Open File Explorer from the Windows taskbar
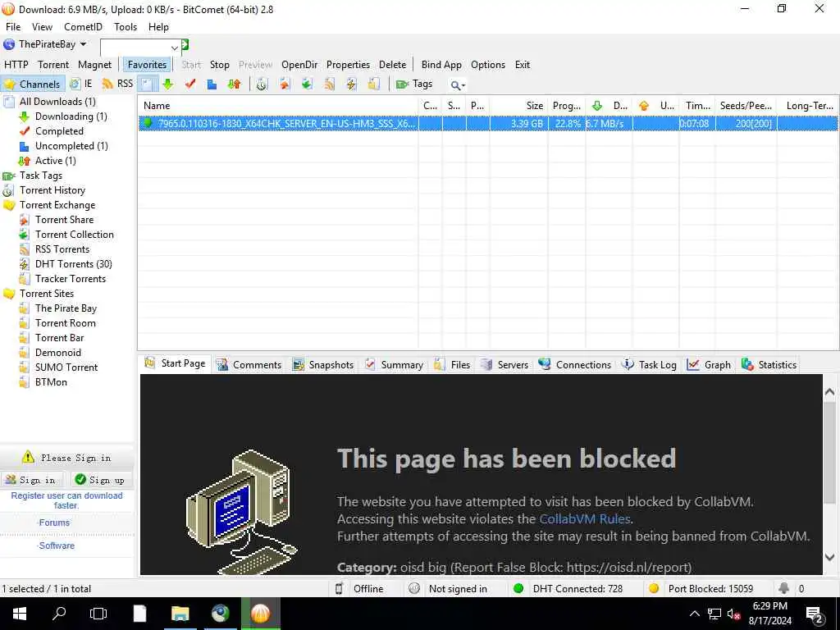The image size is (840, 630). (180, 614)
